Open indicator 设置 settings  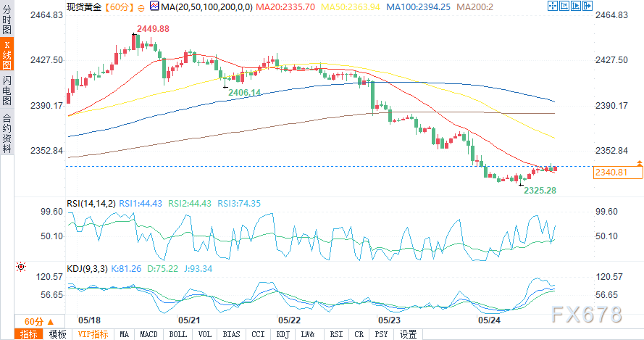point(409,334)
